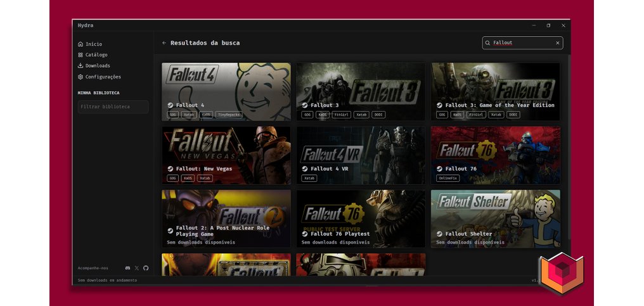Open Configurações settings
644x306 pixels.
coord(100,77)
